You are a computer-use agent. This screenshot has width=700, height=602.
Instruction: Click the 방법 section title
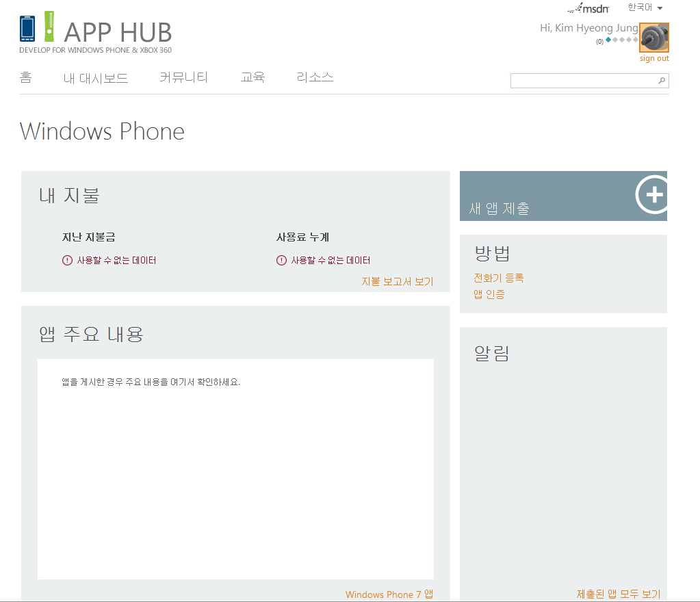492,254
